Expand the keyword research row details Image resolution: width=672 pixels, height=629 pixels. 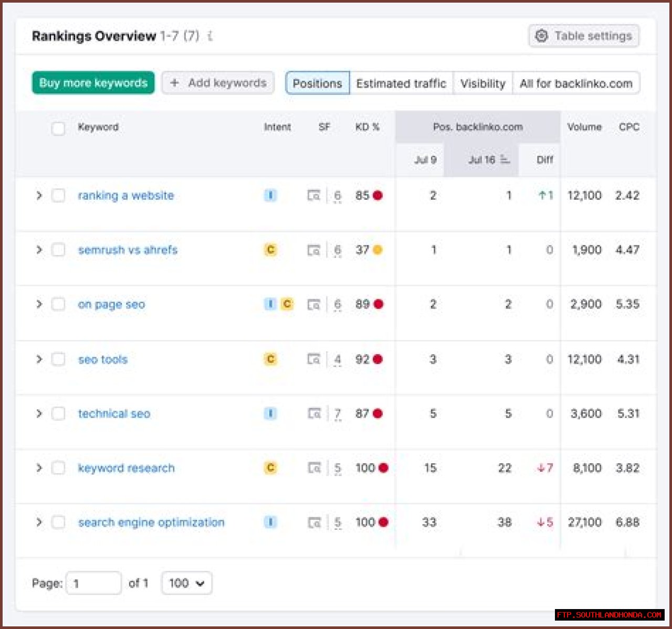(x=39, y=468)
